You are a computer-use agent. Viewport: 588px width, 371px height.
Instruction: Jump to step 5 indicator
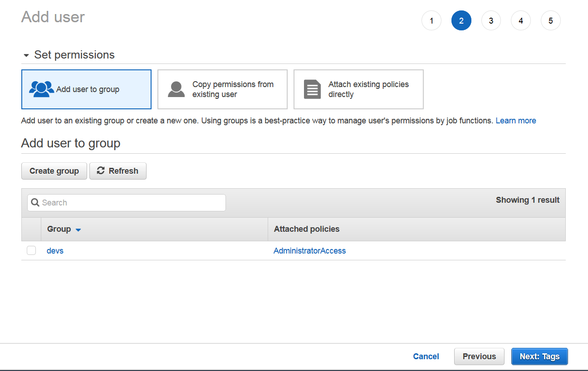[551, 20]
